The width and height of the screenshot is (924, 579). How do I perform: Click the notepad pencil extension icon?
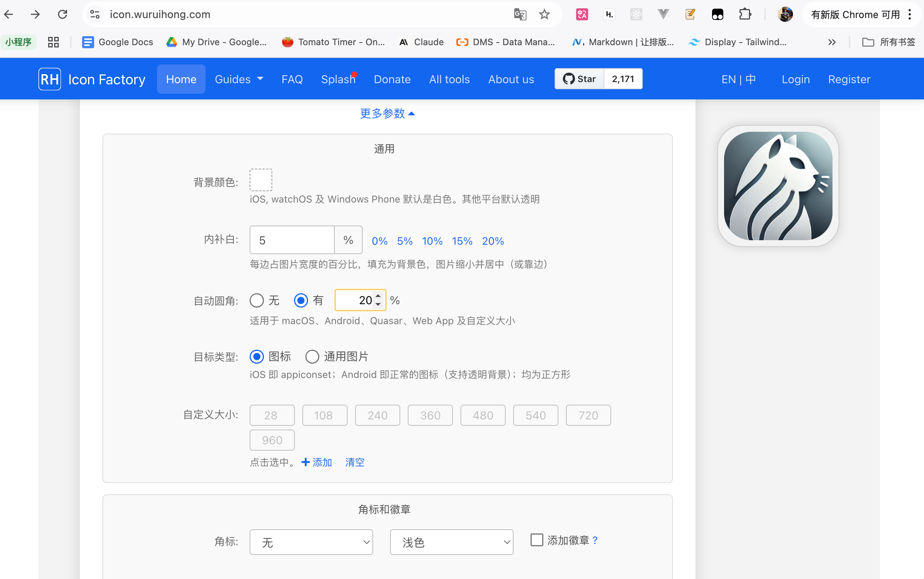point(690,15)
